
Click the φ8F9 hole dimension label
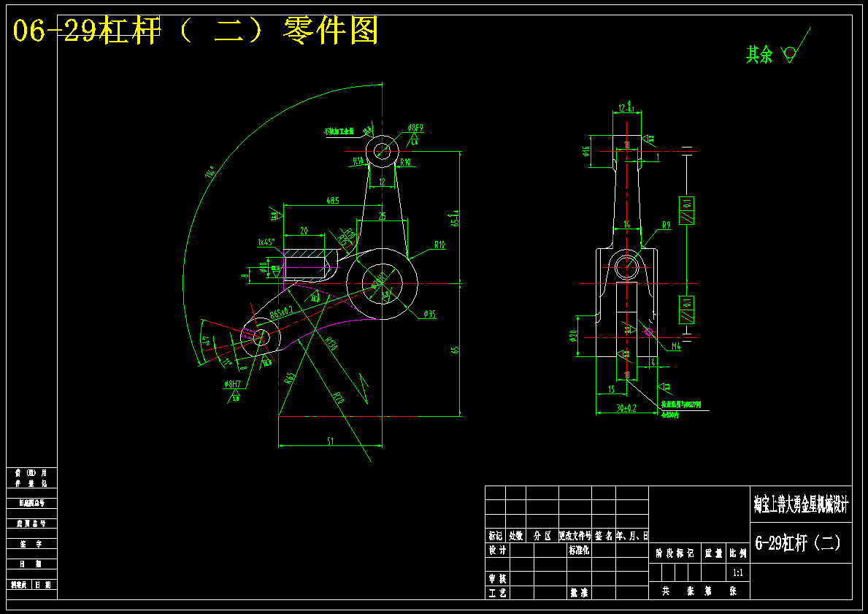[x=415, y=128]
